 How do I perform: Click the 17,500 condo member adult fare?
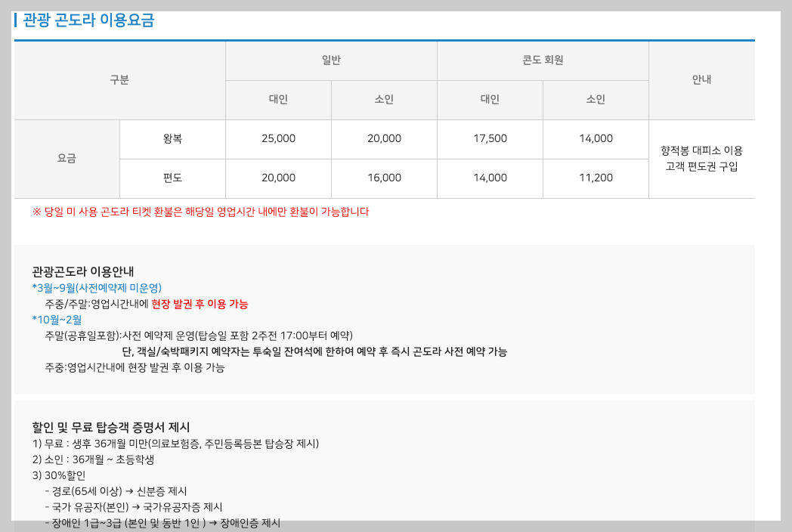[490, 138]
